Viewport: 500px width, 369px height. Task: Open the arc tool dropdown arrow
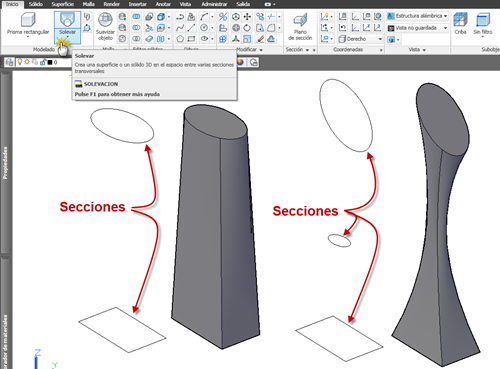(x=212, y=17)
